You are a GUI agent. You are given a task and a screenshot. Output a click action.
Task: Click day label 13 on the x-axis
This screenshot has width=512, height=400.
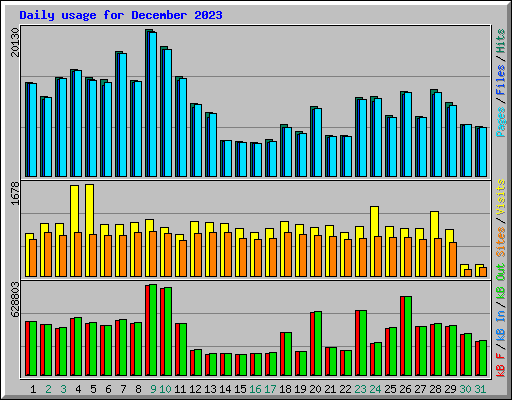210,389
